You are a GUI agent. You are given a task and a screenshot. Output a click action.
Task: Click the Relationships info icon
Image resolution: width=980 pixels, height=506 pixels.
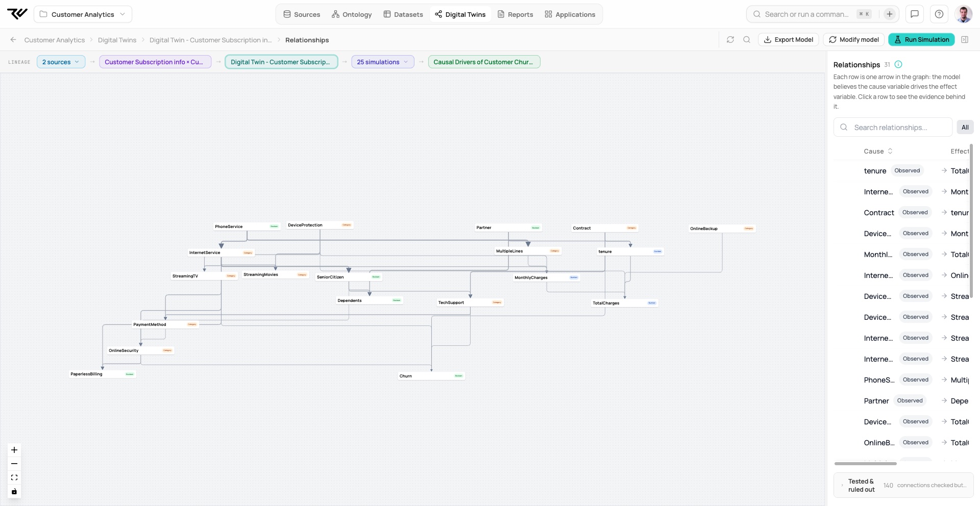coord(898,65)
